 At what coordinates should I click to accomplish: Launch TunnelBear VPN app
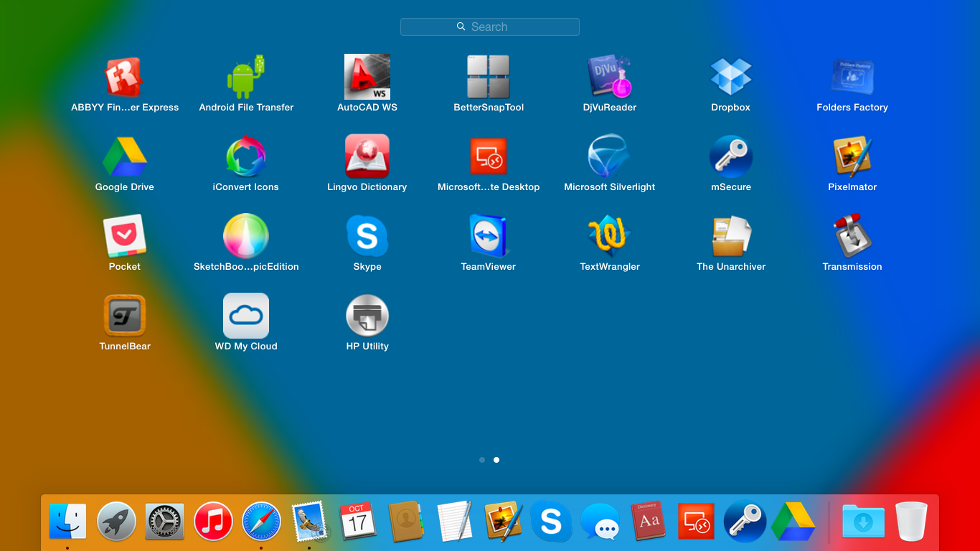pyautogui.click(x=125, y=316)
